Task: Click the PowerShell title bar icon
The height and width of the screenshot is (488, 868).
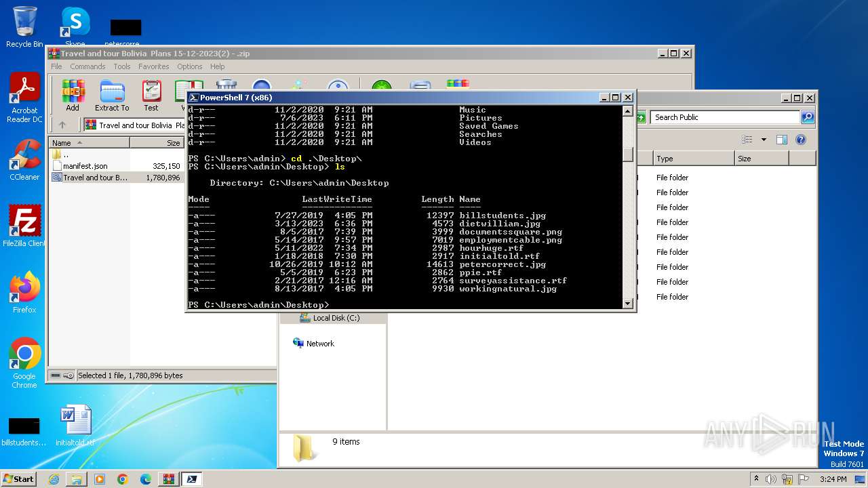Action: point(193,98)
